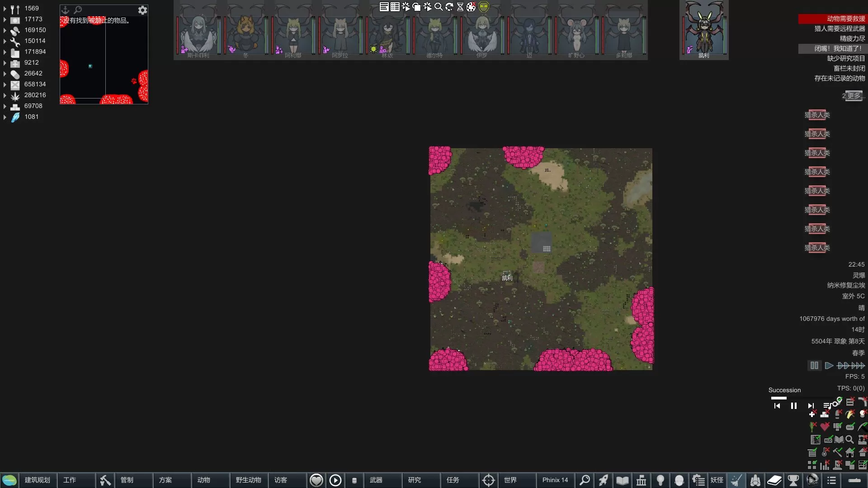Screen dimensions: 868x488
Task: Open the minimap settings gear
Action: coord(142,10)
